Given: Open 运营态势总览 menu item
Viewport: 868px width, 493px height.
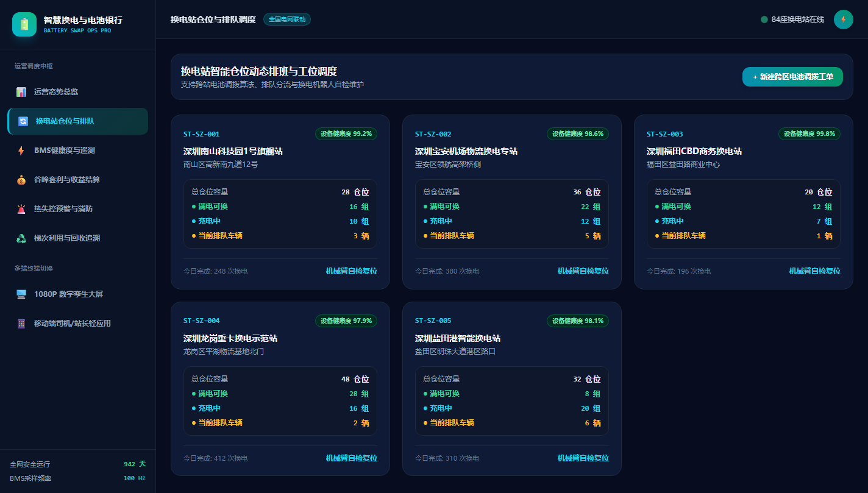Looking at the screenshot, I should pyautogui.click(x=77, y=92).
